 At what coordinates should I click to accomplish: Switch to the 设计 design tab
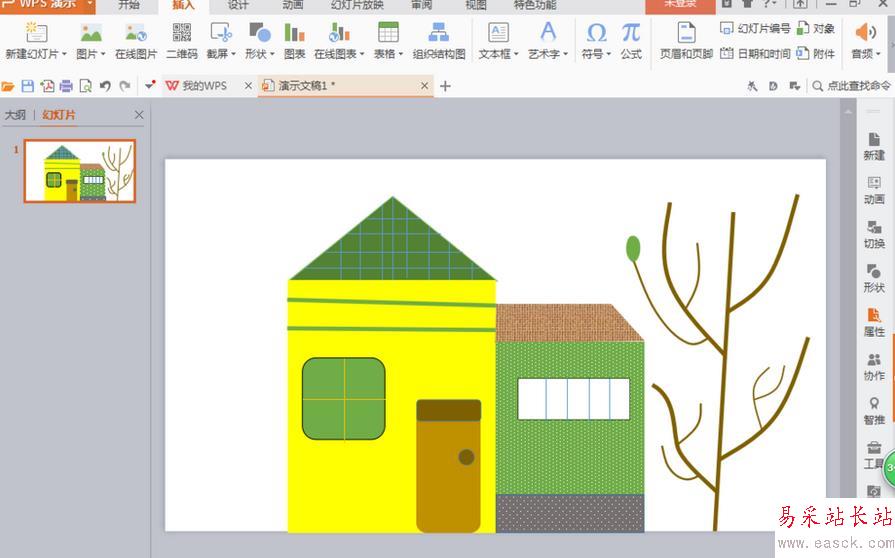pyautogui.click(x=238, y=5)
